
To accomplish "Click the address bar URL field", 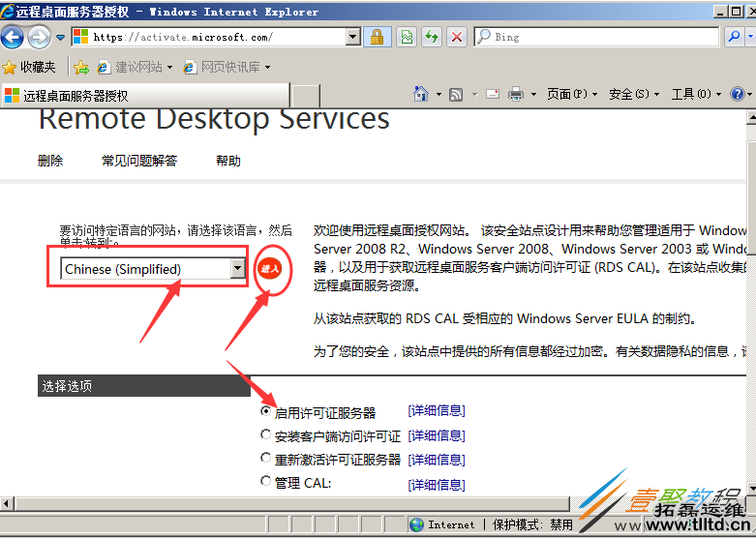I will pos(209,37).
